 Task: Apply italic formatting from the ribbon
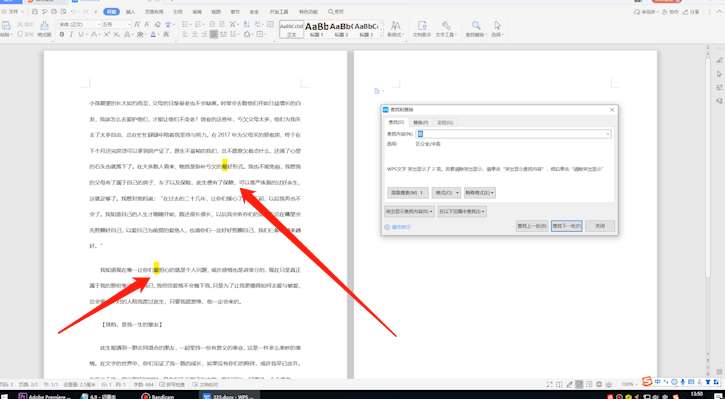pyautogui.click(x=71, y=35)
